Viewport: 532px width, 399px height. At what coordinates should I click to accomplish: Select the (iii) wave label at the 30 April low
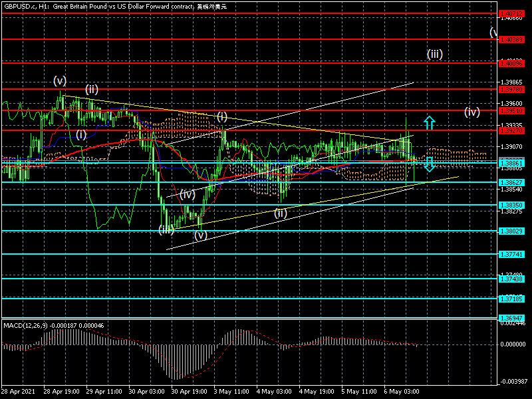click(166, 229)
